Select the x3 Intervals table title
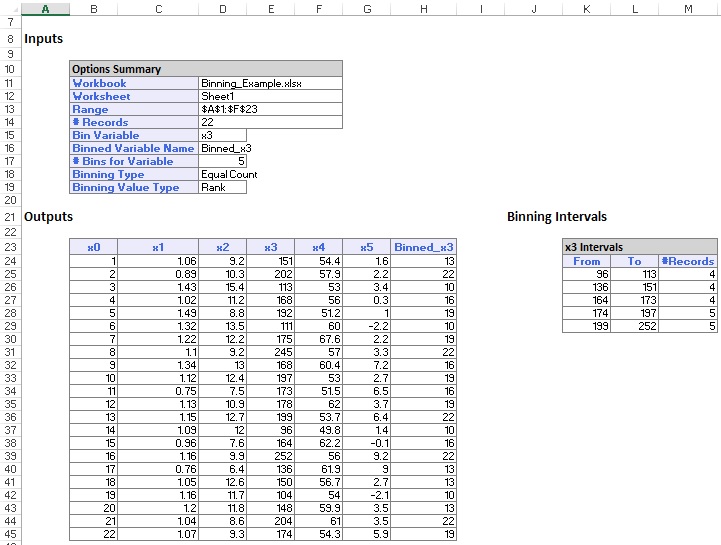 [x=594, y=247]
